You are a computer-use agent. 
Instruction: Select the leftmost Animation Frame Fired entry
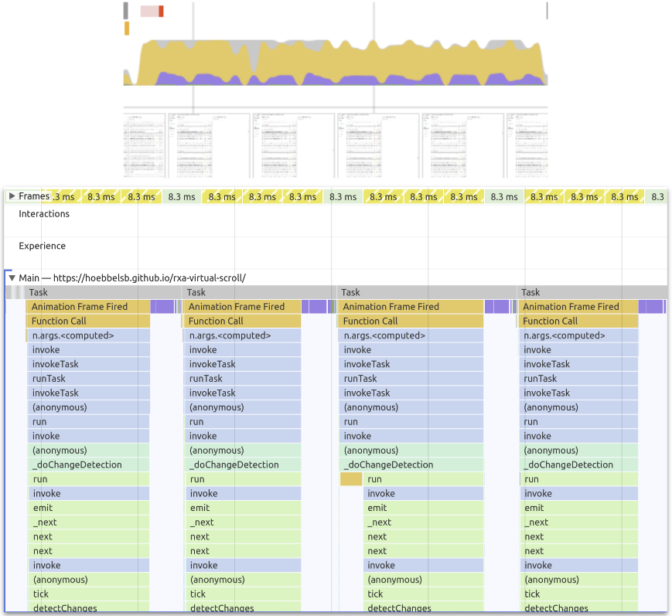click(87, 307)
